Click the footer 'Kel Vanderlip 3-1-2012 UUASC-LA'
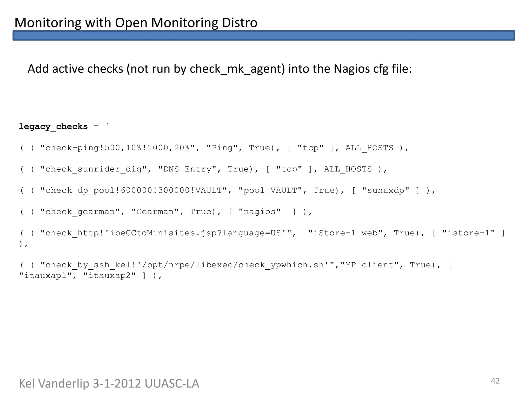 click(x=109, y=384)
